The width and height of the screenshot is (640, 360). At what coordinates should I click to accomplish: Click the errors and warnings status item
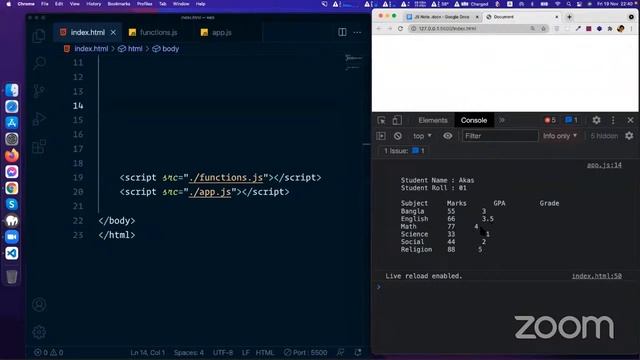[x=49, y=352]
